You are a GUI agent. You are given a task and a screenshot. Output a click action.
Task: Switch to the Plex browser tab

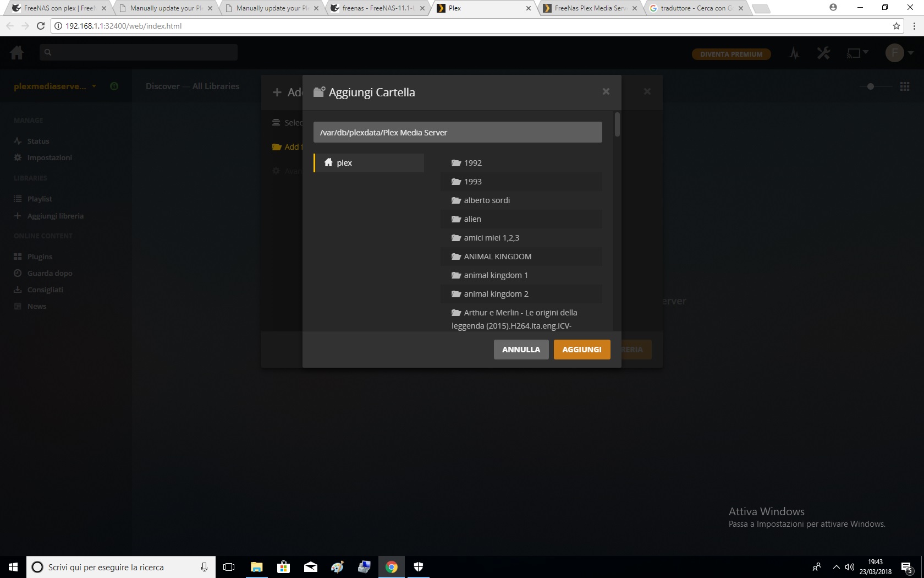coord(483,8)
